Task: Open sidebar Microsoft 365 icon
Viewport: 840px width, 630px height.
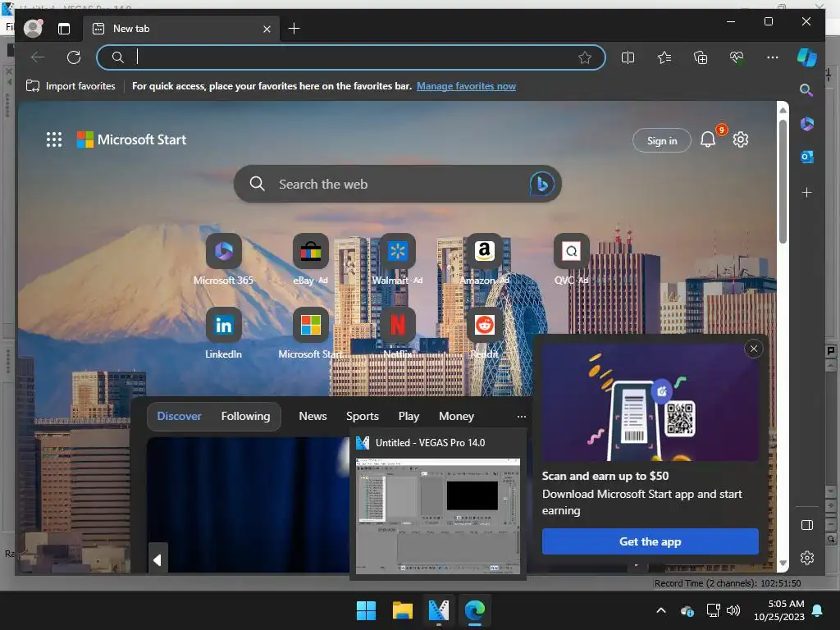Action: pyautogui.click(x=807, y=125)
